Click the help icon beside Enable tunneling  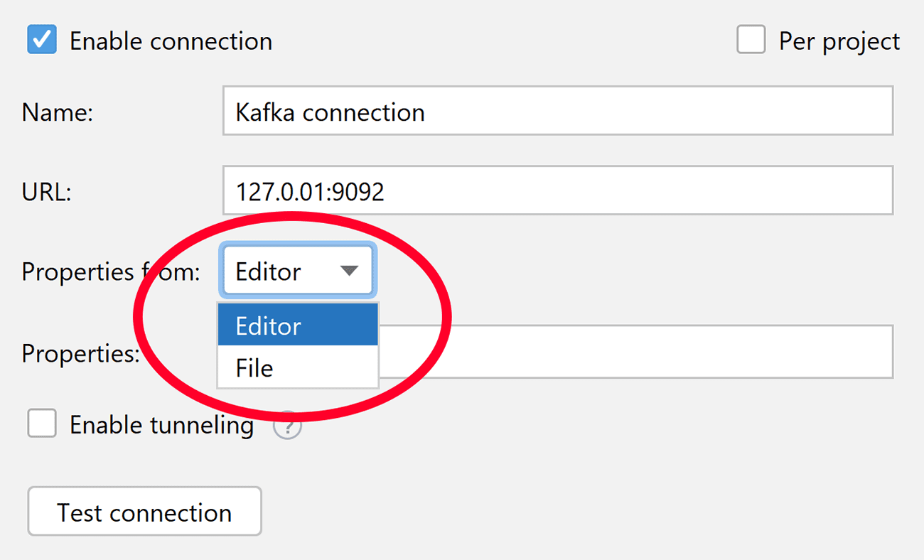tap(288, 426)
